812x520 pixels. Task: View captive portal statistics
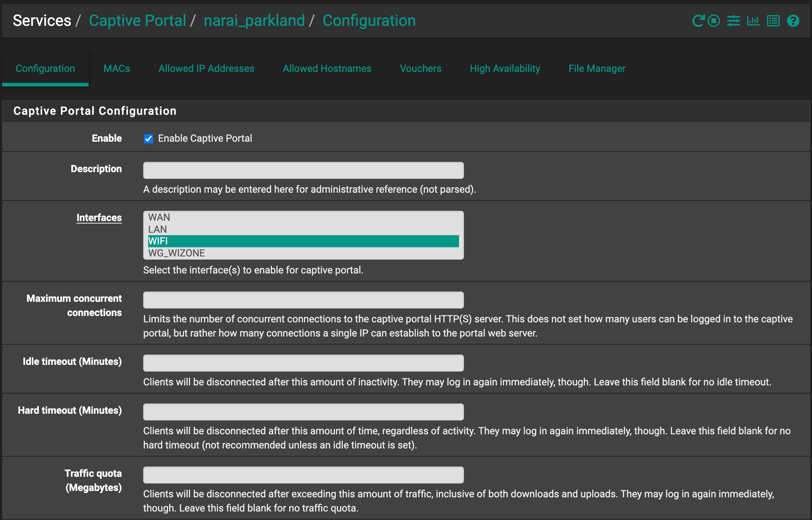click(753, 21)
